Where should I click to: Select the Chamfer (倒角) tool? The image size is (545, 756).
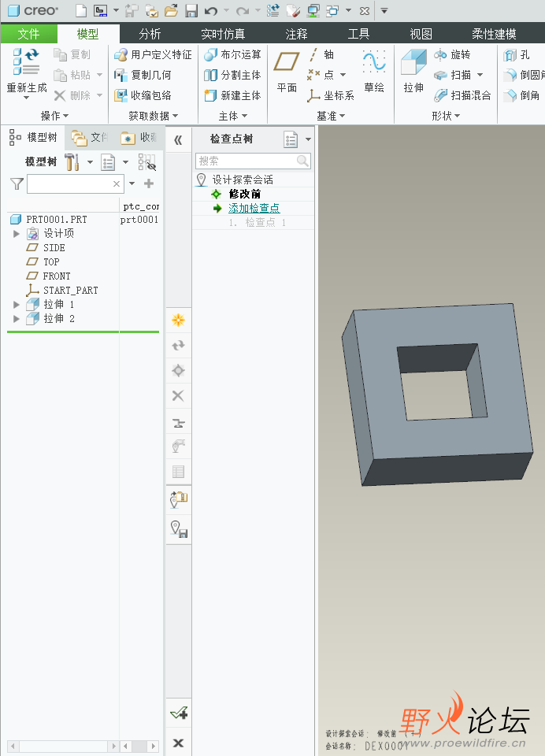click(522, 95)
